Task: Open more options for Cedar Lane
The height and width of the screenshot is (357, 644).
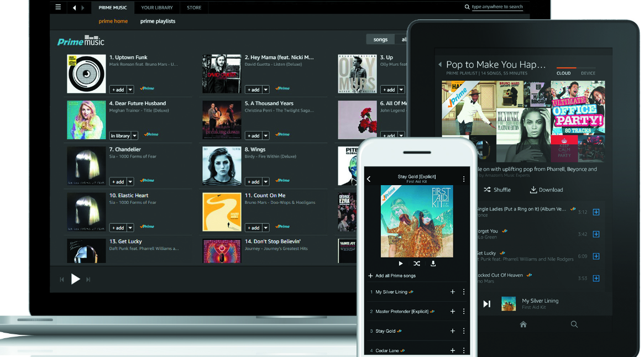Action: click(464, 350)
